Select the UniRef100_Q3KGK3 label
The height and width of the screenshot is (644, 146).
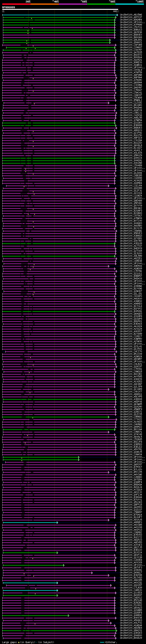click(131, 633)
